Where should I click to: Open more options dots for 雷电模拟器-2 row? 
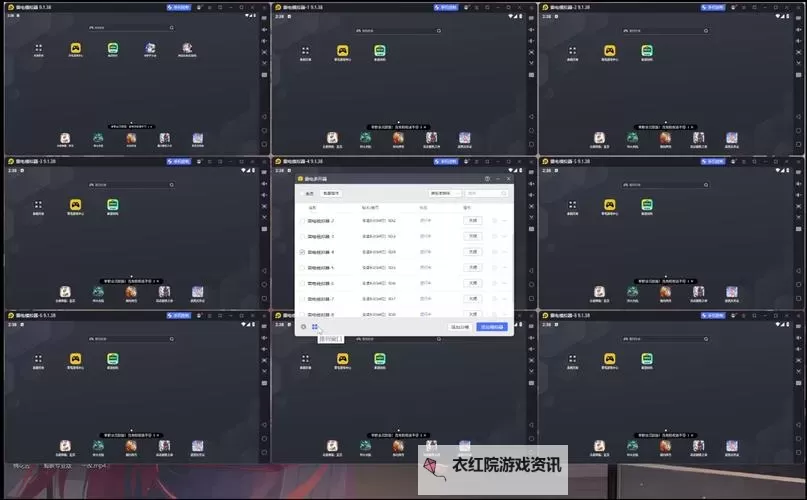[x=504, y=221]
